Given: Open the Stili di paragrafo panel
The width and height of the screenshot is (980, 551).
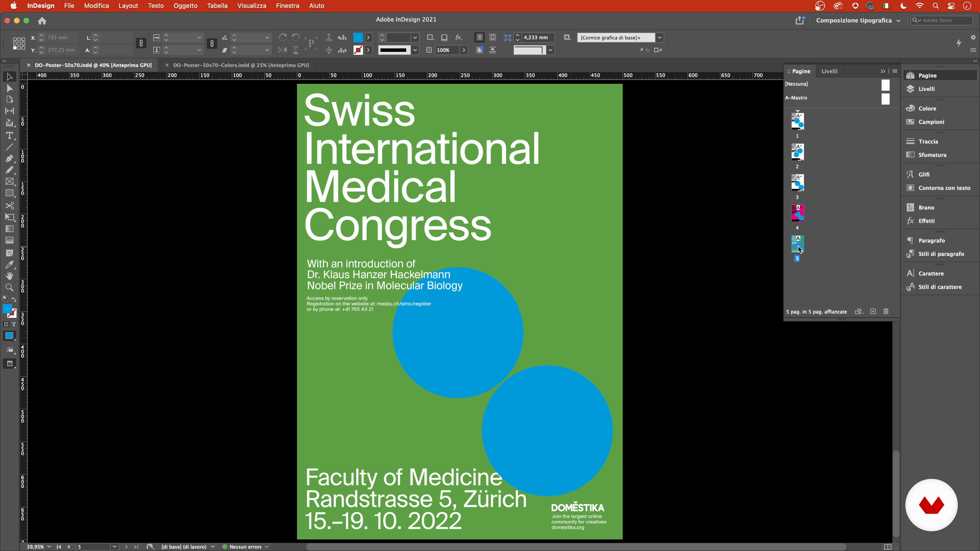Looking at the screenshot, I should point(941,254).
